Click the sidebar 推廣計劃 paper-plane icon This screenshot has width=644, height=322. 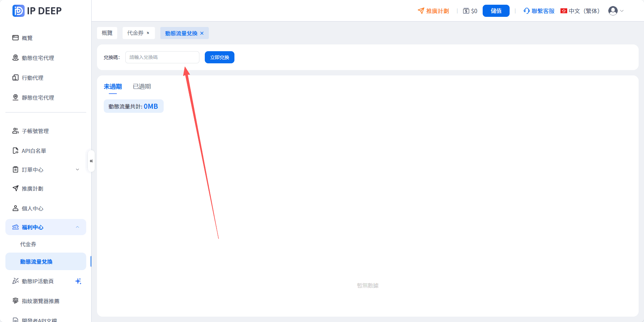pyautogui.click(x=15, y=188)
